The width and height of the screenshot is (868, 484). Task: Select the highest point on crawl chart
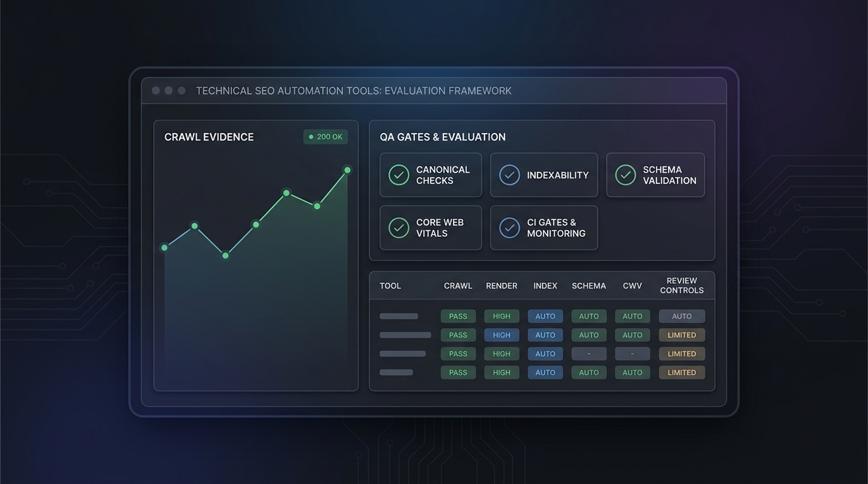[348, 170]
